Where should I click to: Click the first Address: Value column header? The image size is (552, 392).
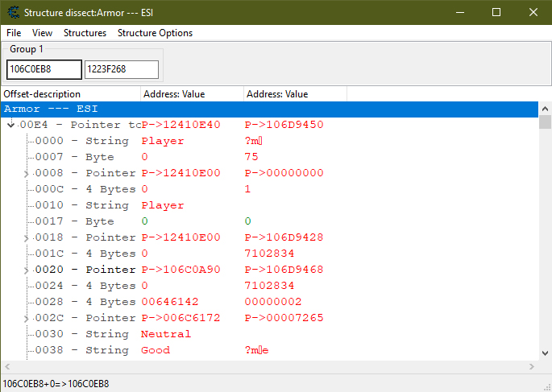pos(192,94)
